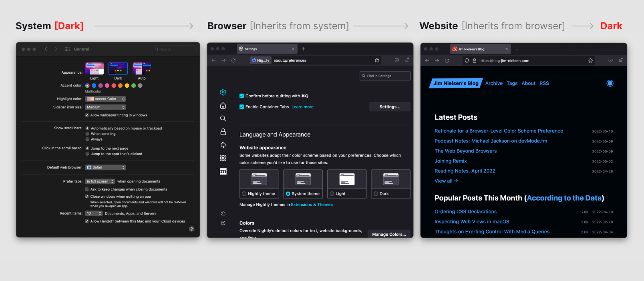Select Nightly theme radio option
This screenshot has height=281, width=644.
click(x=244, y=194)
